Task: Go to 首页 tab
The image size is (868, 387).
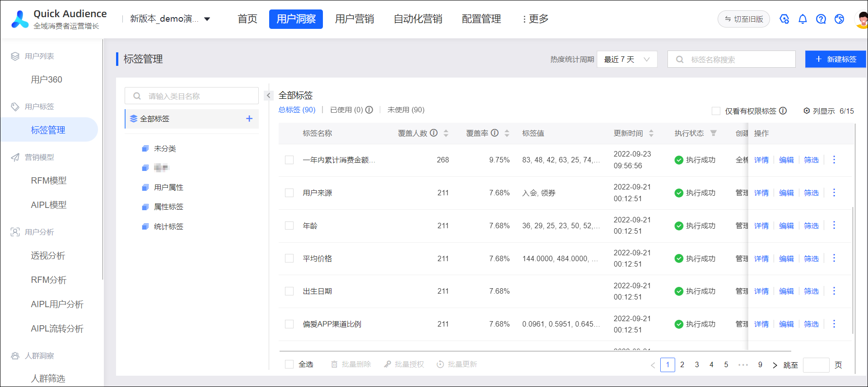Action: [247, 19]
